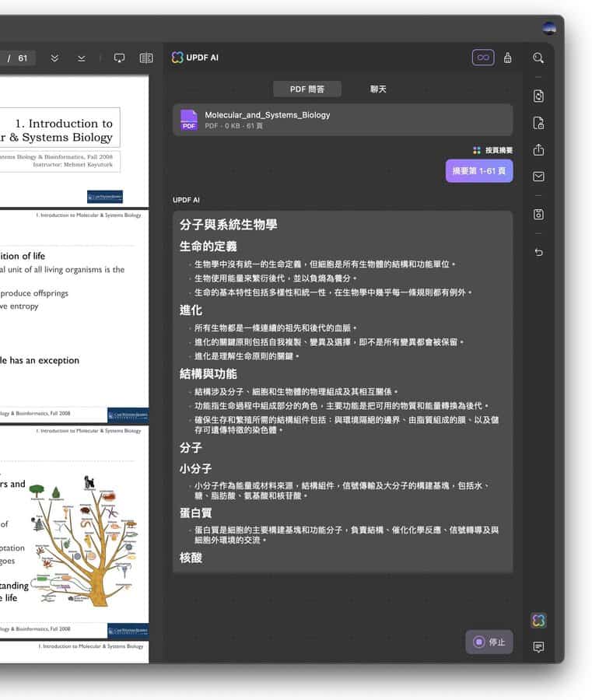Screen dimensions: 592x700
Task: Jump to last page double chevron
Action: pos(54,58)
